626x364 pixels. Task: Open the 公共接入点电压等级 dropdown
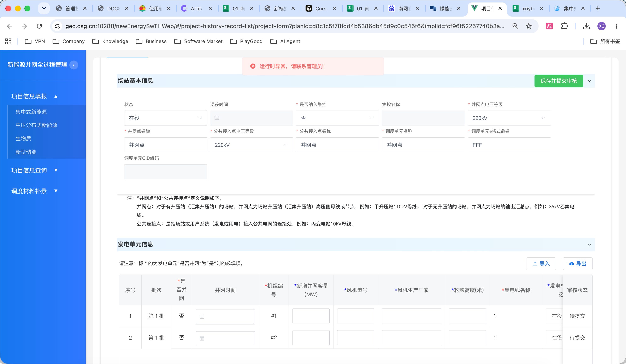pyautogui.click(x=251, y=145)
